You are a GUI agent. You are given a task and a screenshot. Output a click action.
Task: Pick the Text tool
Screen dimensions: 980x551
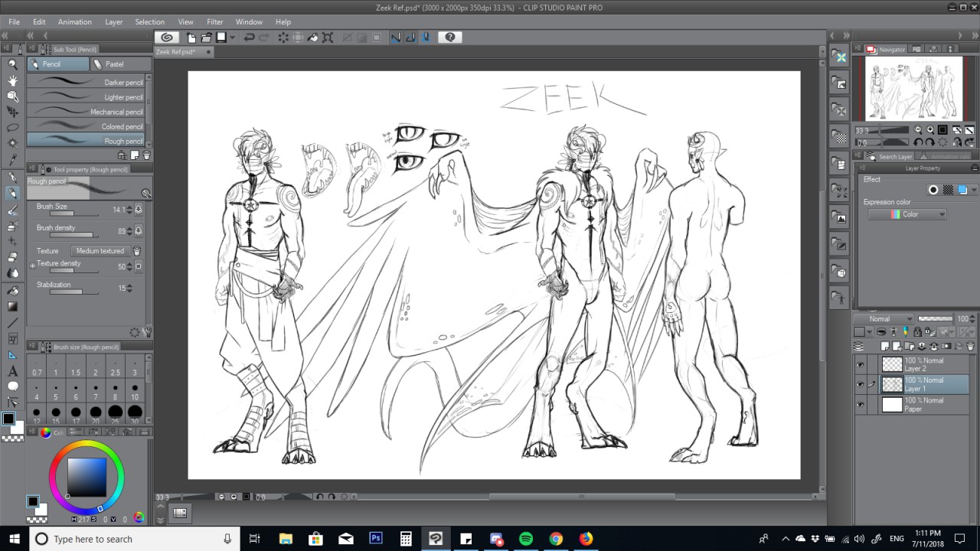click(x=13, y=371)
